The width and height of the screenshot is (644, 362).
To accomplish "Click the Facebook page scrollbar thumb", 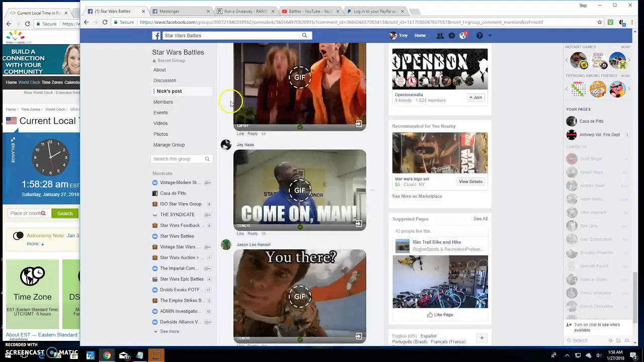I will point(635,297).
